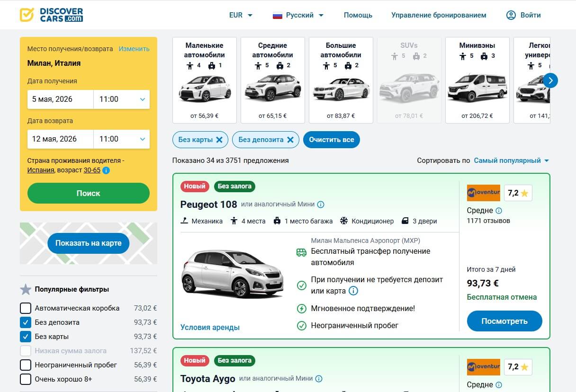
Task: Click 'Очистить все' filters button
Action: click(x=332, y=140)
